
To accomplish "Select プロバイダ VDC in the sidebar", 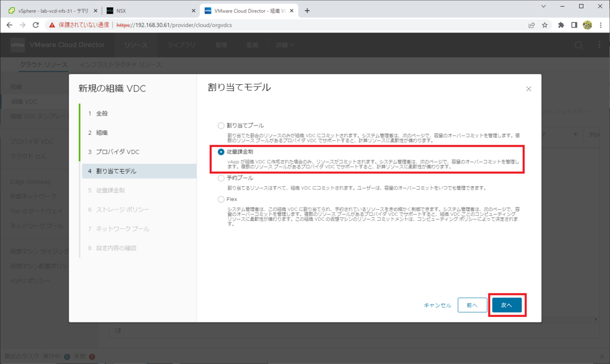I will 32,141.
